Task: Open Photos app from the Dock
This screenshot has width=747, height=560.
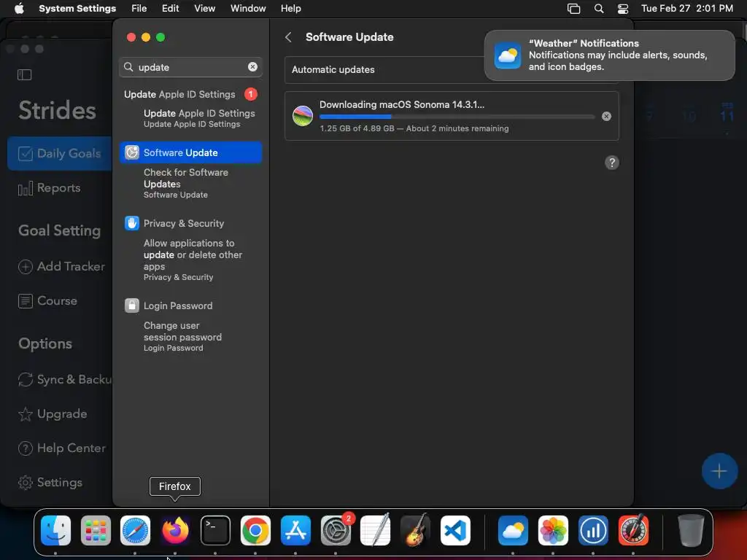Action: pos(553,530)
